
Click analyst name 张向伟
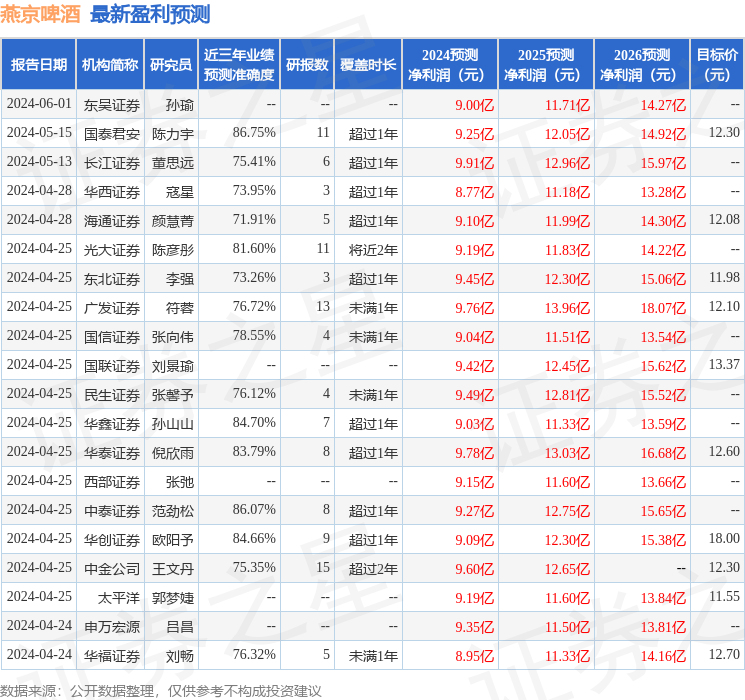(173, 336)
